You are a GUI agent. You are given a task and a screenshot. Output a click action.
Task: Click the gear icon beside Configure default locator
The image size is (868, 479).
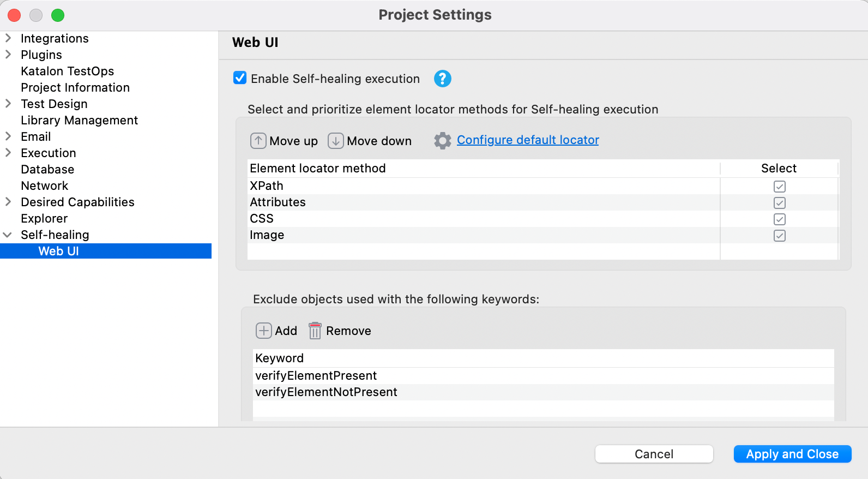(x=443, y=141)
